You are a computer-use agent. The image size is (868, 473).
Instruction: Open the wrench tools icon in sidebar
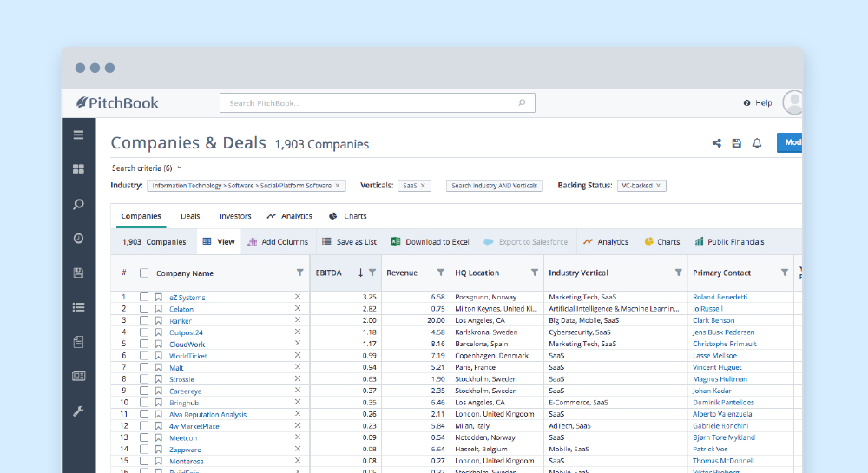pos(79,411)
